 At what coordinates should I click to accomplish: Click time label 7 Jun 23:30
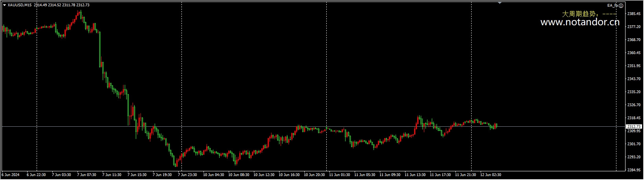187,174
